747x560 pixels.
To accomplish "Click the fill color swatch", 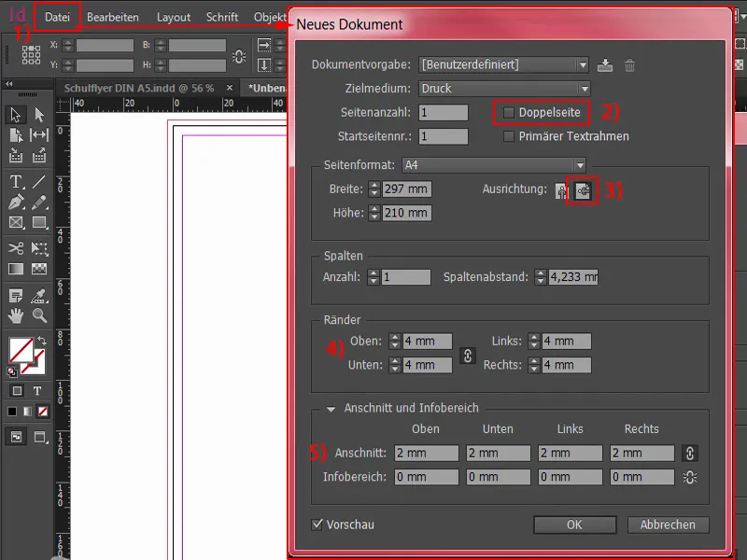I will pos(21,351).
